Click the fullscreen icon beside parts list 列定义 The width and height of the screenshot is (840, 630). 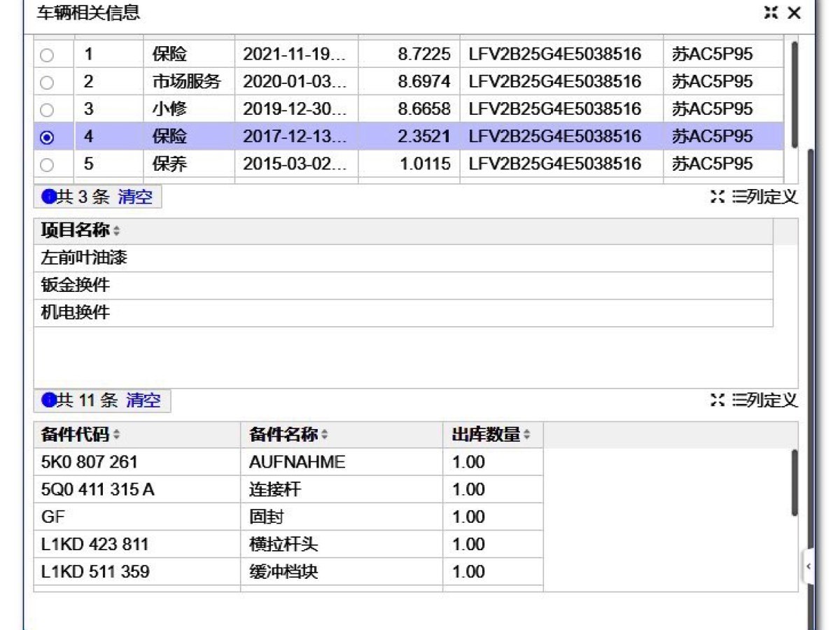(x=717, y=400)
